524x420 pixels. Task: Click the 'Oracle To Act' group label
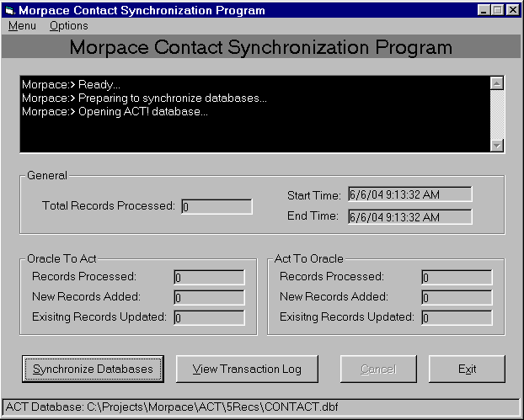61,258
